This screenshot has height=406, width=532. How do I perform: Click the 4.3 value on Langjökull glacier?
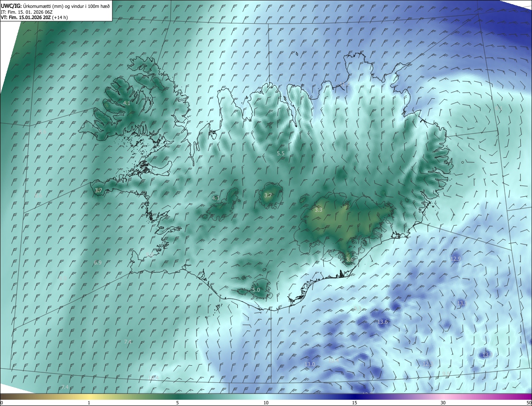215,198
